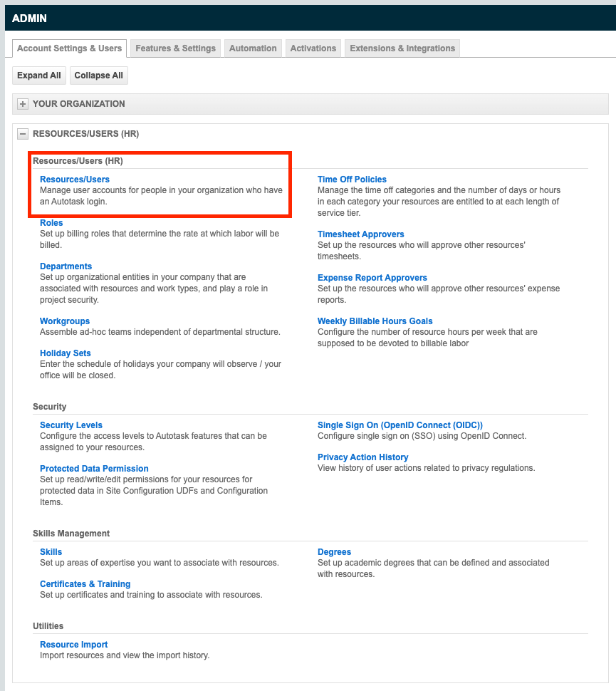Image resolution: width=616 pixels, height=691 pixels.
Task: Click 'Set up areas of expertise' description
Action: (x=160, y=563)
